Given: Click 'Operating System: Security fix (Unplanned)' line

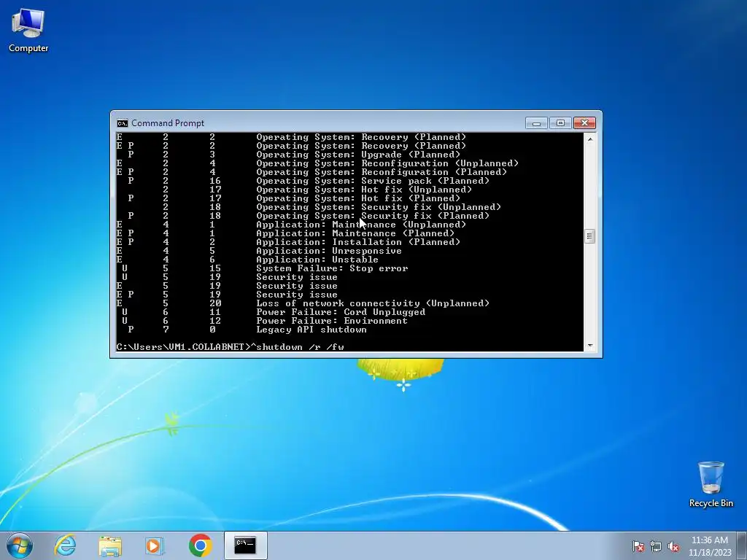Looking at the screenshot, I should click(379, 207).
